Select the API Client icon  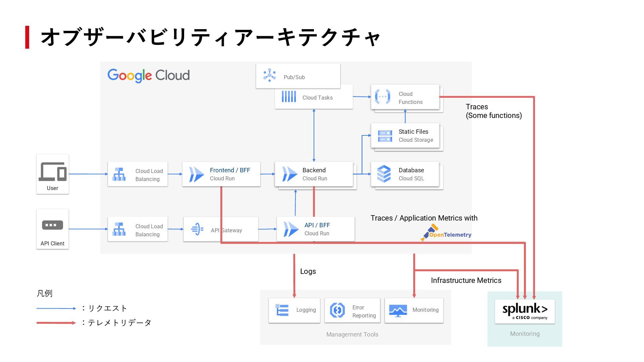[52, 225]
